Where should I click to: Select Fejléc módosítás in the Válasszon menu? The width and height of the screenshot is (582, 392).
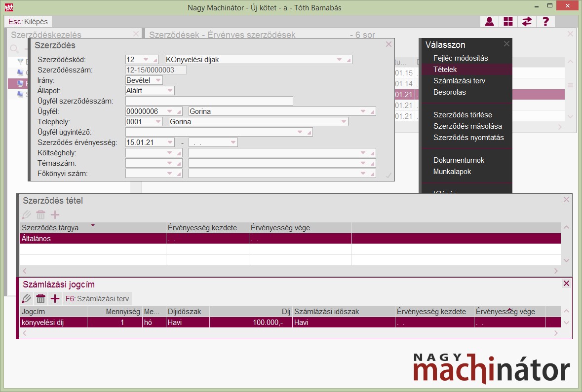[461, 58]
